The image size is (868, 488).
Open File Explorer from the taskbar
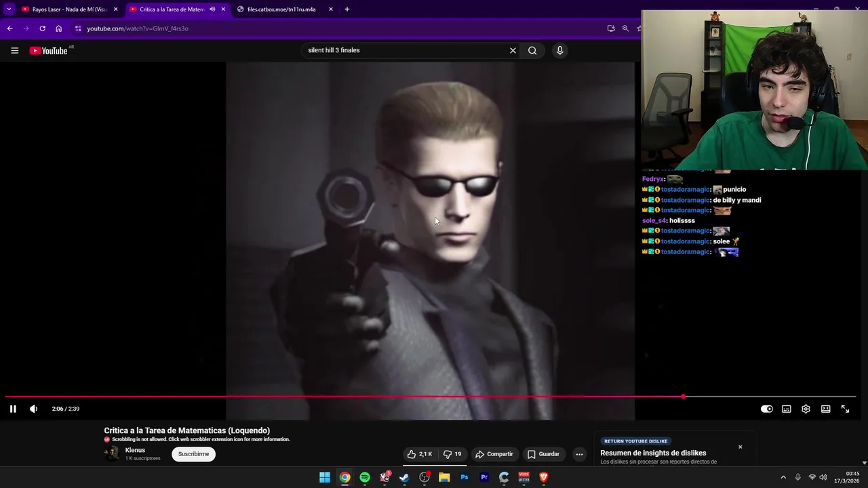pyautogui.click(x=444, y=477)
